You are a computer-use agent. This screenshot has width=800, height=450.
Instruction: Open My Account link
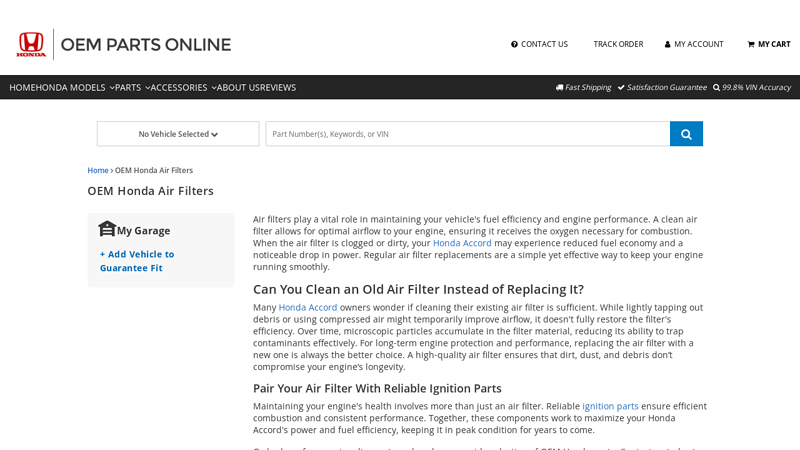pyautogui.click(x=698, y=44)
